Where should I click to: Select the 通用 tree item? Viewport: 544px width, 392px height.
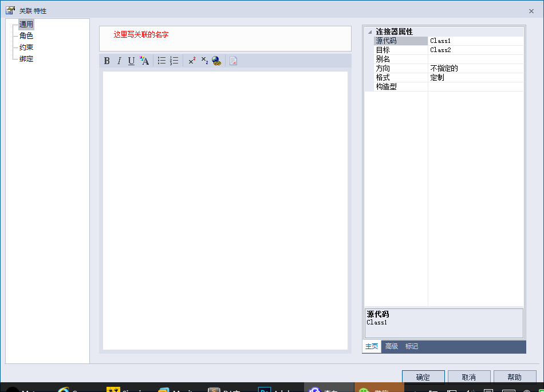[26, 24]
